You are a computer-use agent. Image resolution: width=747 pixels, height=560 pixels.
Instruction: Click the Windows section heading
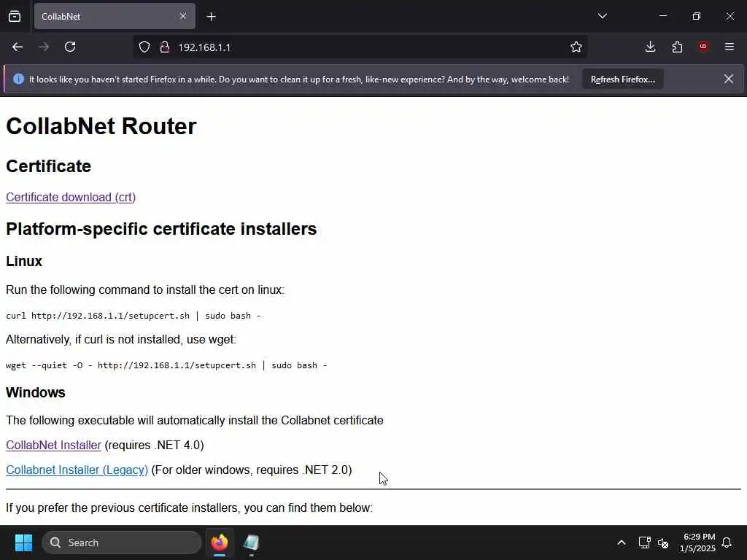tap(35, 392)
